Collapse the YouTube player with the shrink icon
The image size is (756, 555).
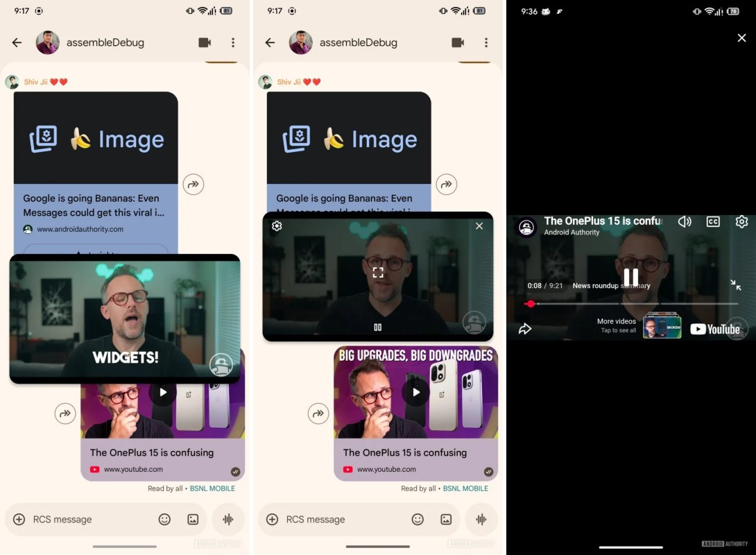735,285
